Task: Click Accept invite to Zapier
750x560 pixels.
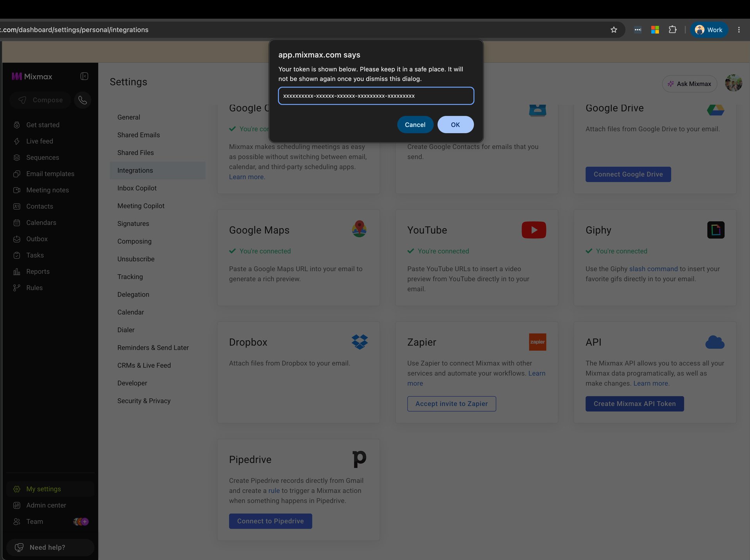Action: [x=452, y=404]
